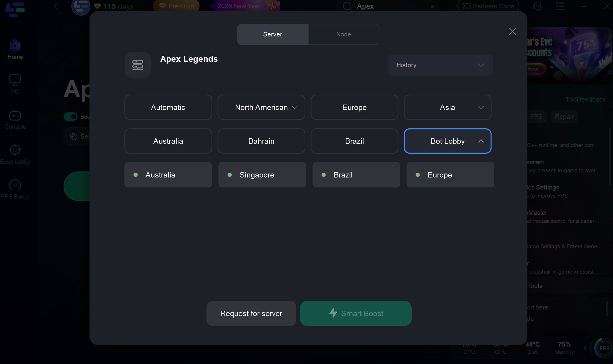The height and width of the screenshot is (364, 613).
Task: Open the History dropdown
Action: pos(440,65)
